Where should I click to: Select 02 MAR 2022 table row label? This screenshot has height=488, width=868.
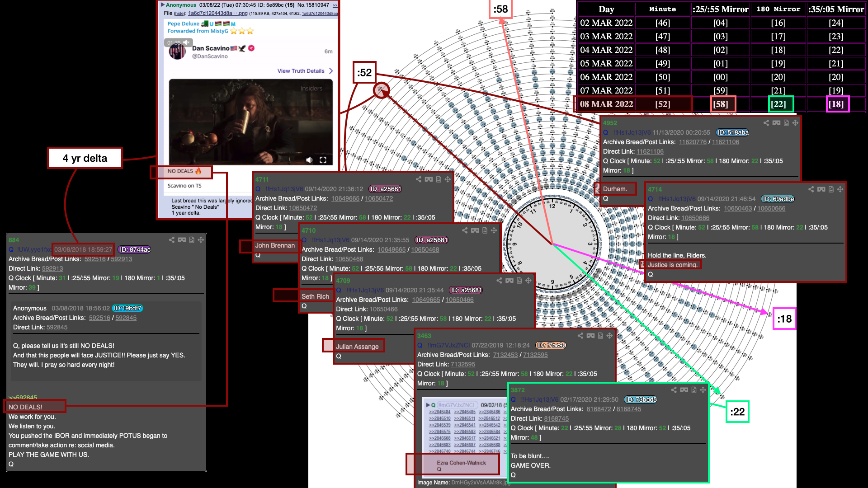(606, 23)
